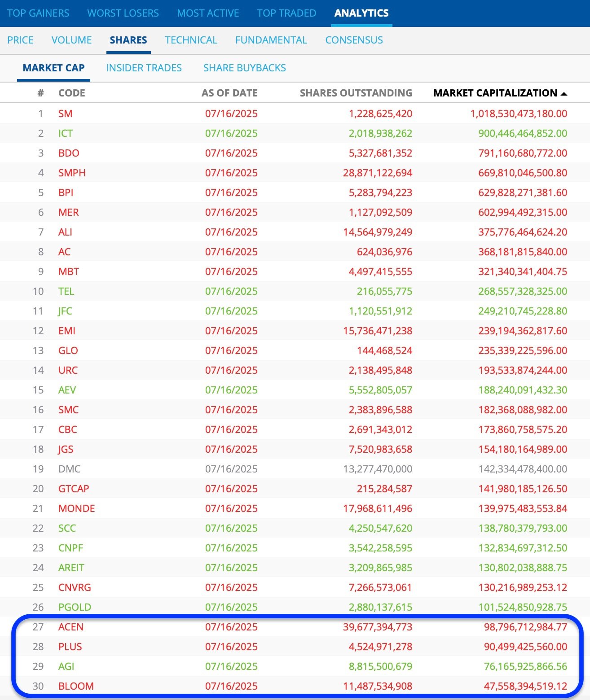The image size is (590, 700).
Task: Open the Top Gainers tab
Action: 38,13
